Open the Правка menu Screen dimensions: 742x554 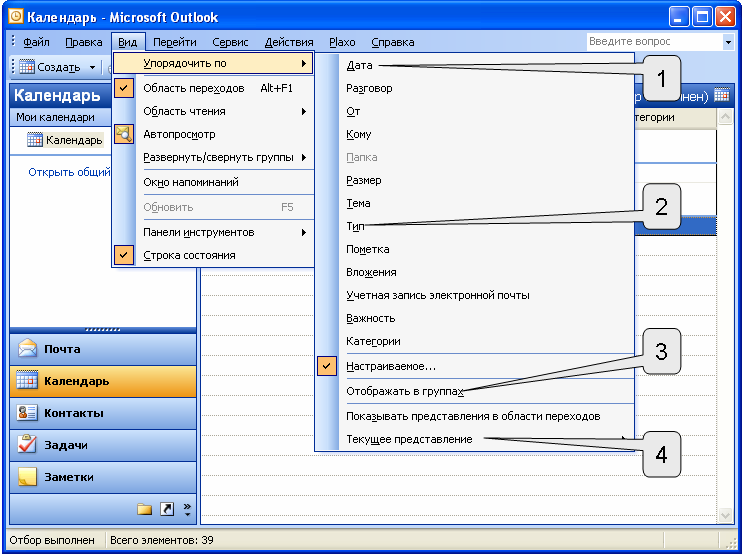point(84,42)
